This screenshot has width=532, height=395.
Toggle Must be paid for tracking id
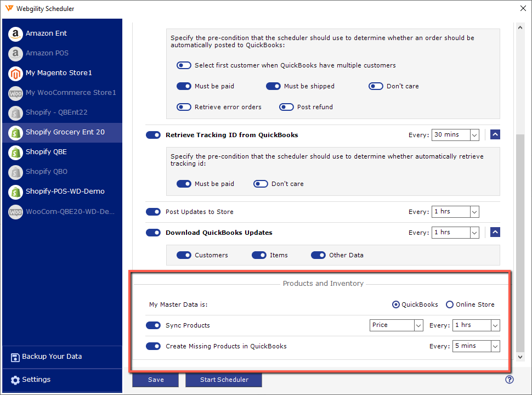pos(184,184)
